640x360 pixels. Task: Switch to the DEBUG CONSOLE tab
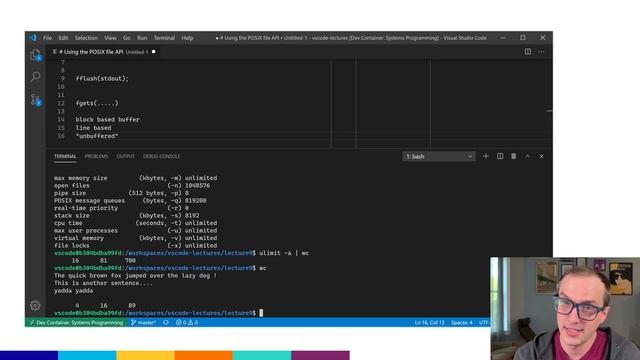point(161,156)
